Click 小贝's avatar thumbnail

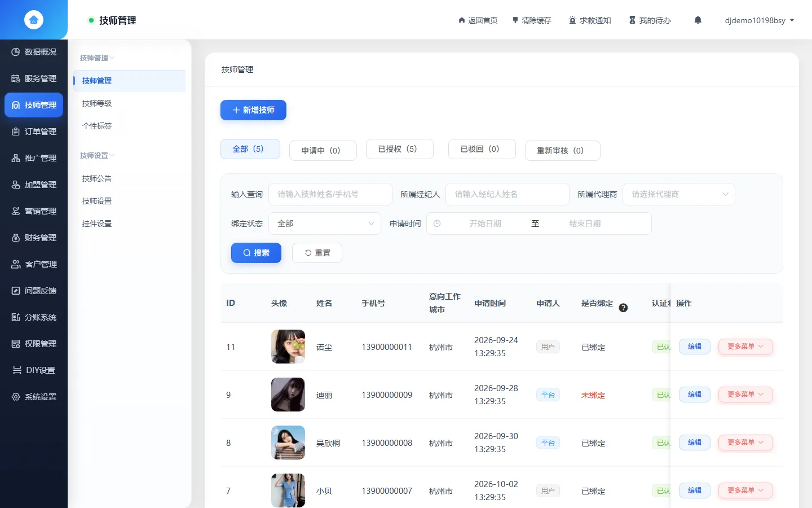click(288, 491)
